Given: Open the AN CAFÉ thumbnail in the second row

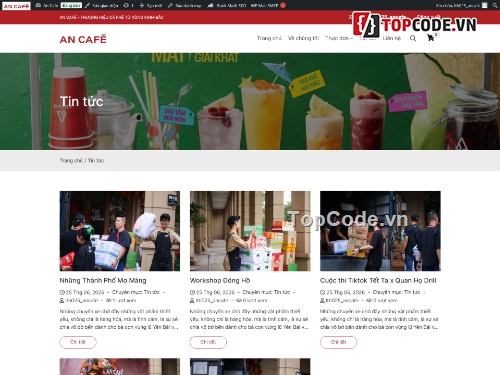Looking at the screenshot, I should (x=120, y=367).
